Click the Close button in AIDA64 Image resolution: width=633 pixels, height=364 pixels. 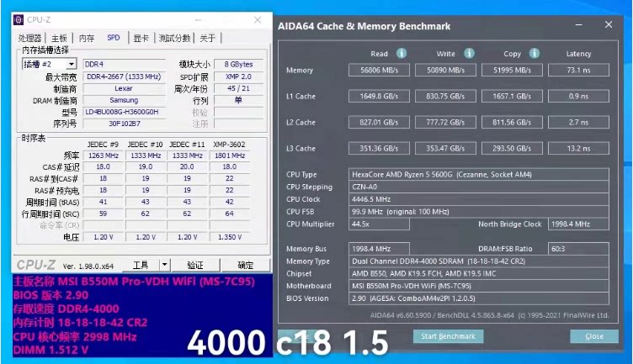(594, 336)
